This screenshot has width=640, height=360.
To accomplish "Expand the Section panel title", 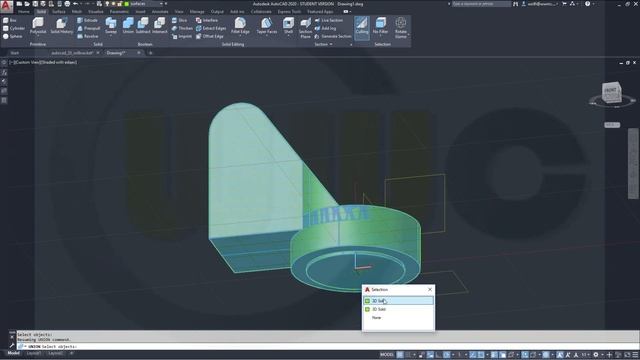I will tap(323, 44).
